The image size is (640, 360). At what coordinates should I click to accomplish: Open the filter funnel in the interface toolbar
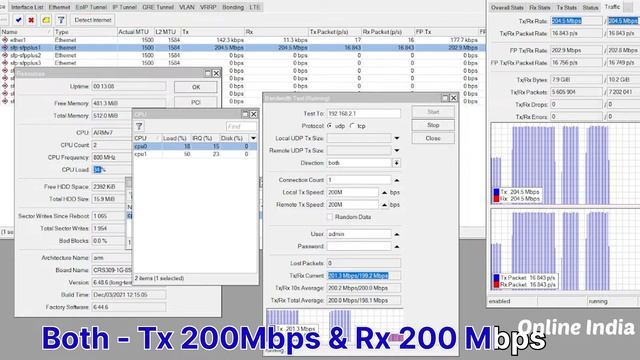(x=61, y=20)
